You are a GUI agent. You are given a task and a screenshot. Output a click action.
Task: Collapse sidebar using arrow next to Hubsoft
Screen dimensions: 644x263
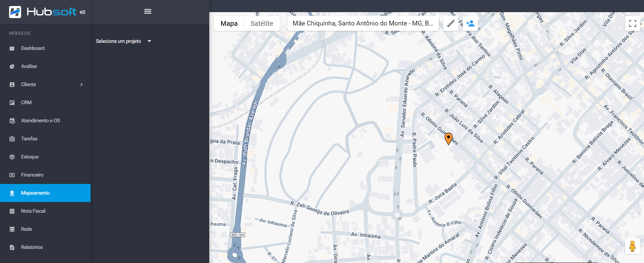click(83, 12)
